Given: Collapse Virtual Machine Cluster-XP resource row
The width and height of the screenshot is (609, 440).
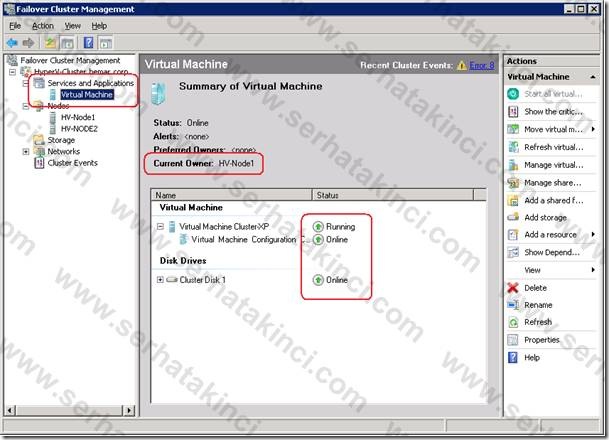Looking at the screenshot, I should [160, 226].
